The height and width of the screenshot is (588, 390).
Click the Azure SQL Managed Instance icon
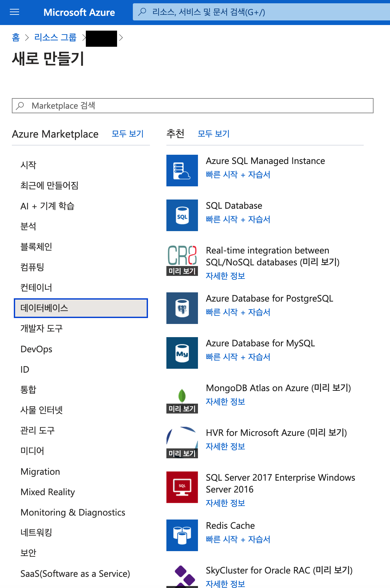182,171
